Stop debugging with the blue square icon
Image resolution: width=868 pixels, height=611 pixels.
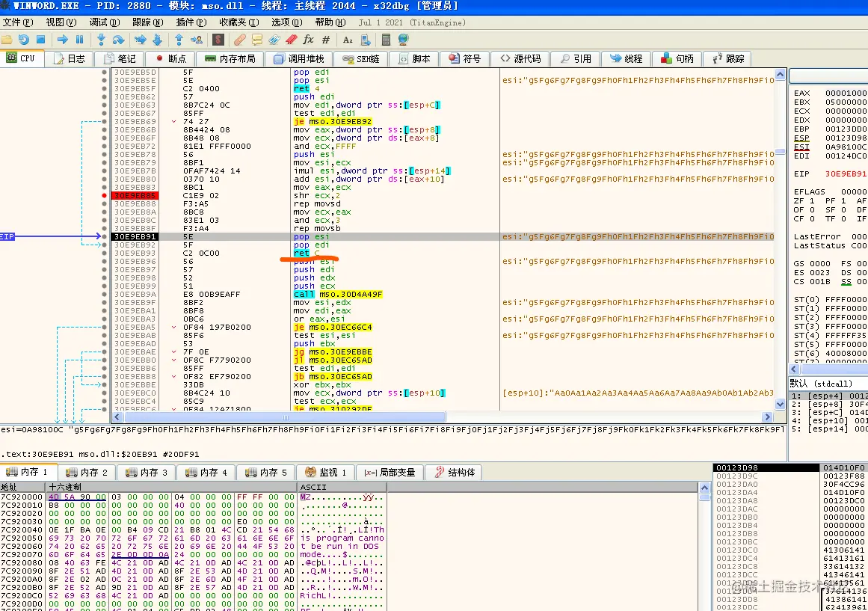click(40, 40)
